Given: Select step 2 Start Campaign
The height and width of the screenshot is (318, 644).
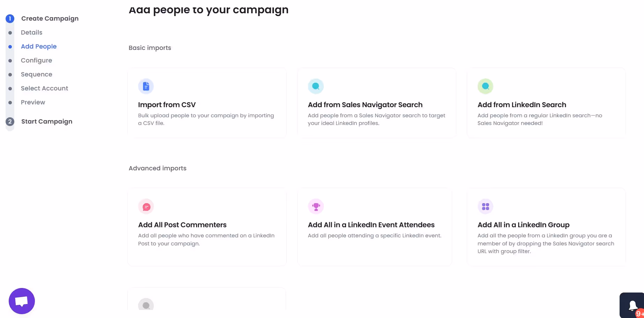Looking at the screenshot, I should point(46,121).
